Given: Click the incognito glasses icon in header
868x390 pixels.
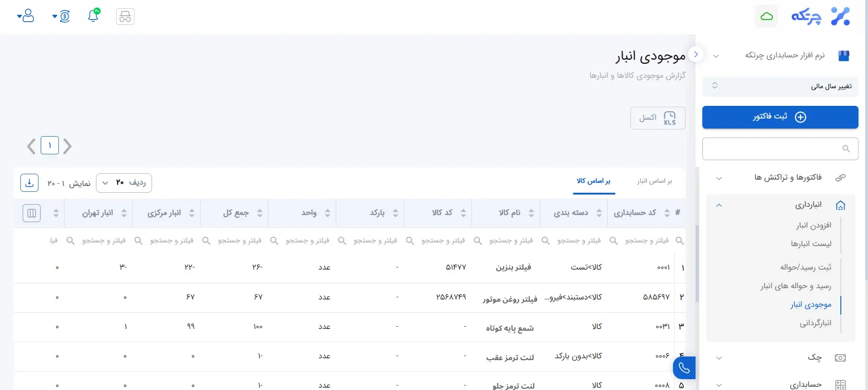Looking at the screenshot, I should pyautogui.click(x=125, y=17).
